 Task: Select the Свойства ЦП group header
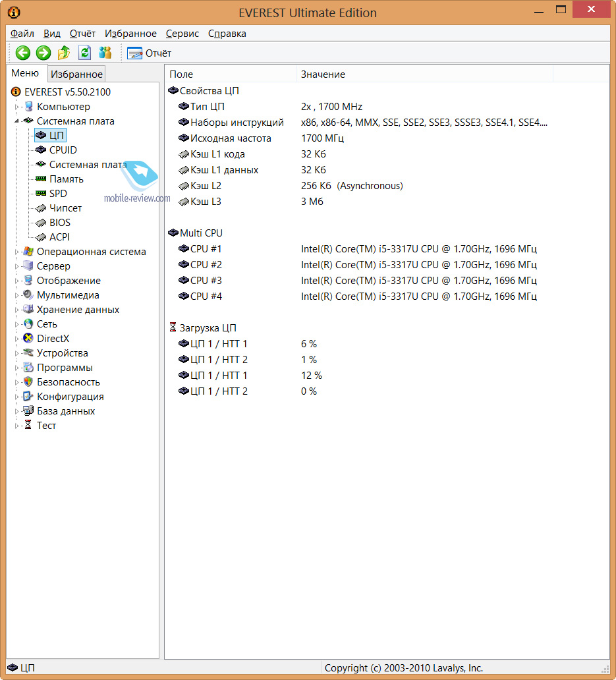point(210,91)
